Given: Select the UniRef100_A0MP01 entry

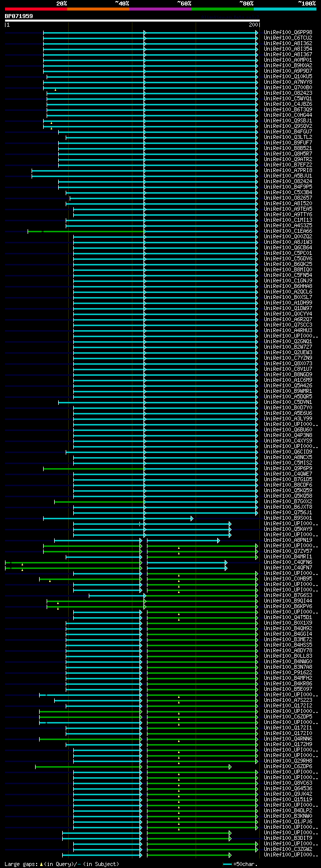Looking at the screenshot, I should [288, 60].
